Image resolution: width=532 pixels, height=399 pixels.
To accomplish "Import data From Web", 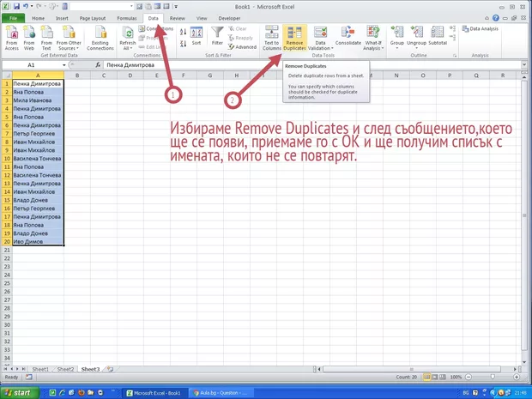I will click(x=29, y=37).
